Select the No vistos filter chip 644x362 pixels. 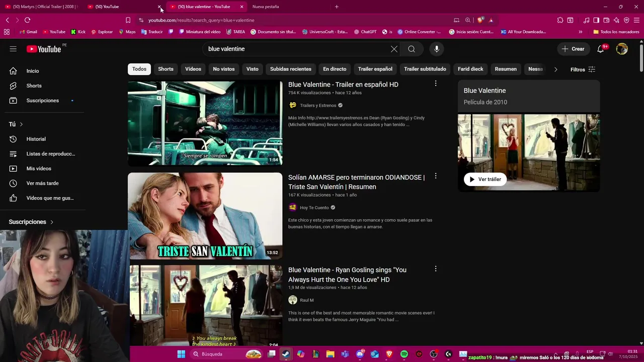tap(224, 69)
